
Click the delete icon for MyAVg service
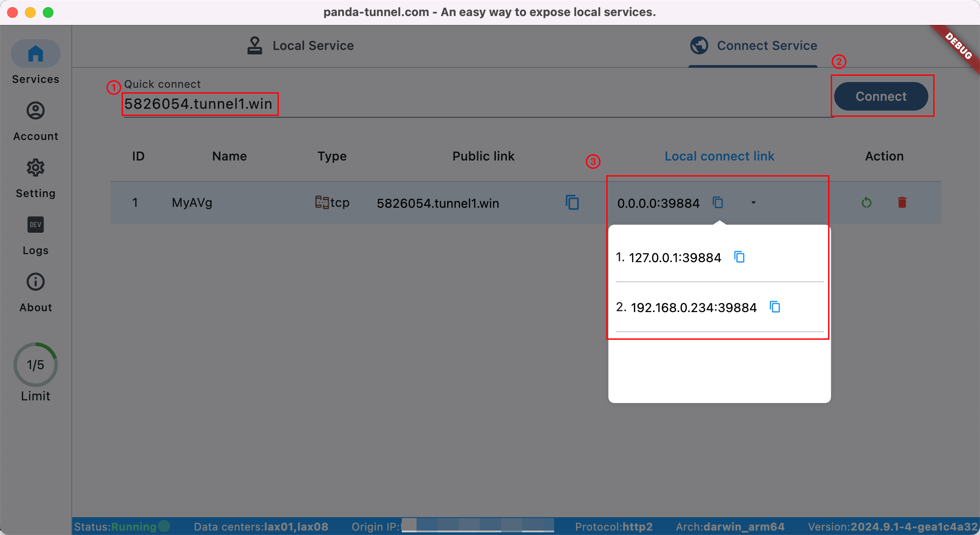[902, 202]
